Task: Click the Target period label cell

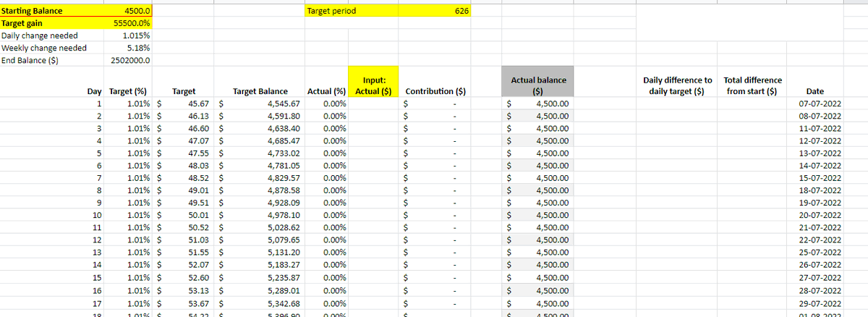Action: (x=352, y=11)
